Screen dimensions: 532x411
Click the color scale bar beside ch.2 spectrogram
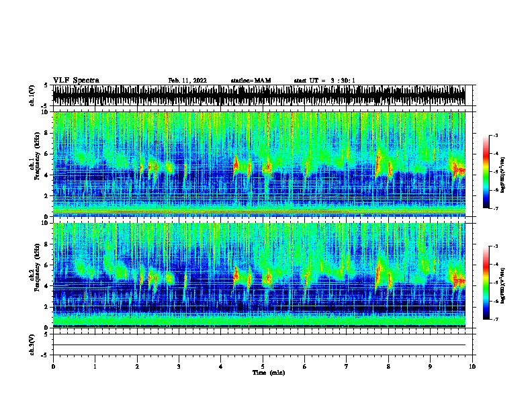pyautogui.click(x=486, y=283)
